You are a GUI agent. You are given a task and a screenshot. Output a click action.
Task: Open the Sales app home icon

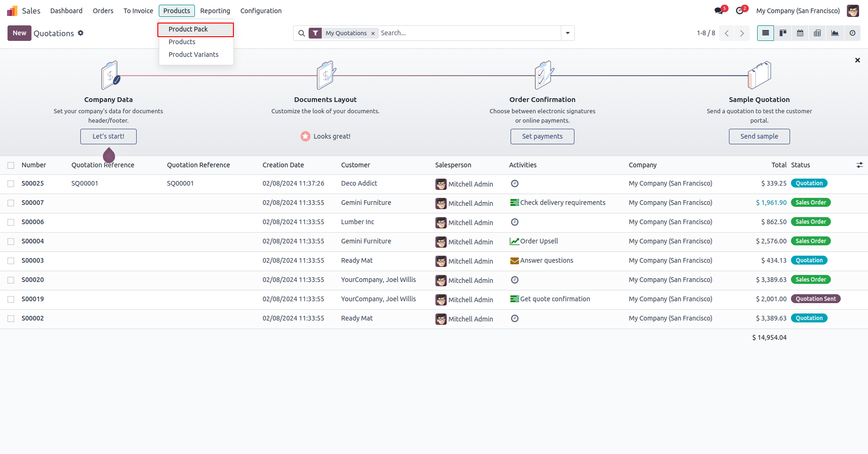point(12,11)
